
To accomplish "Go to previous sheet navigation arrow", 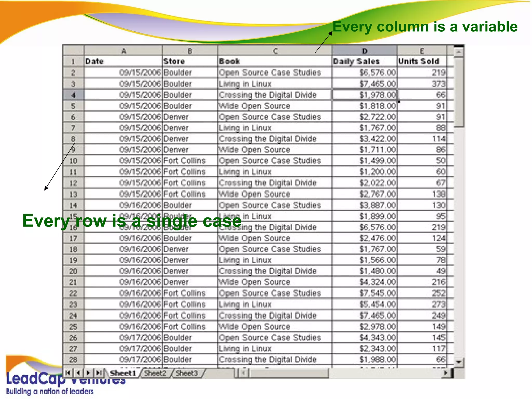I will (78, 373).
